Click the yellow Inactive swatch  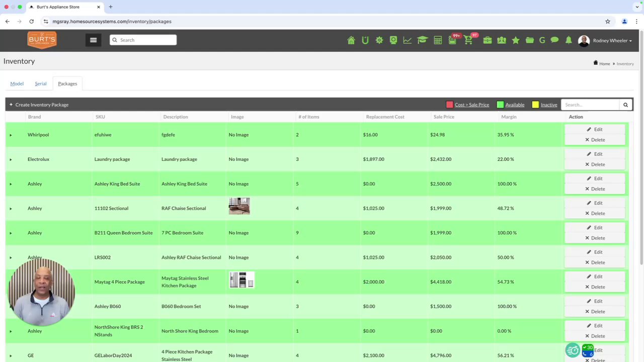tap(535, 105)
